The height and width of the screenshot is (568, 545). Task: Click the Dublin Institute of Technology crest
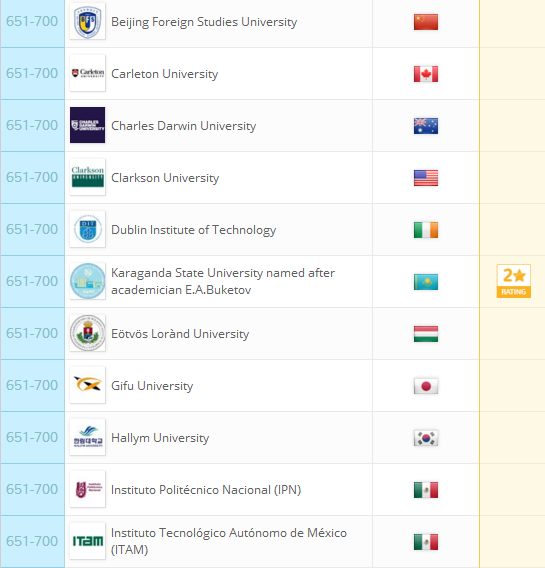pyautogui.click(x=87, y=229)
